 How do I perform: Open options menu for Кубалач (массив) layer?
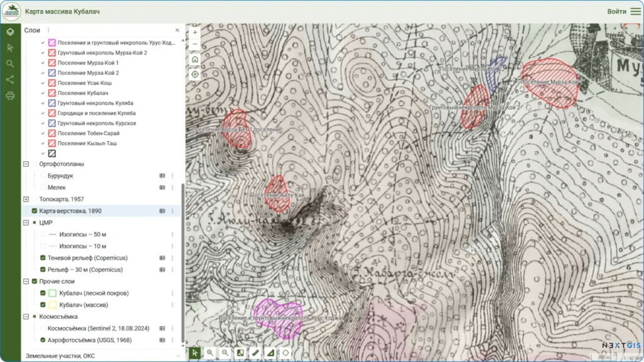172,305
